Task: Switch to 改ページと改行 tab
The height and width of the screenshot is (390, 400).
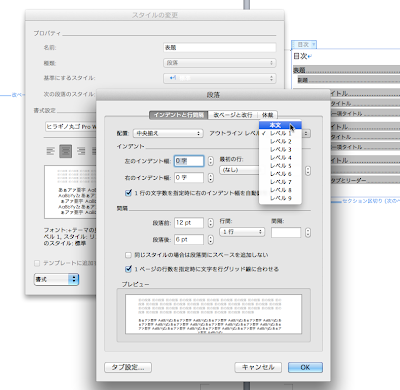Action: click(233, 115)
